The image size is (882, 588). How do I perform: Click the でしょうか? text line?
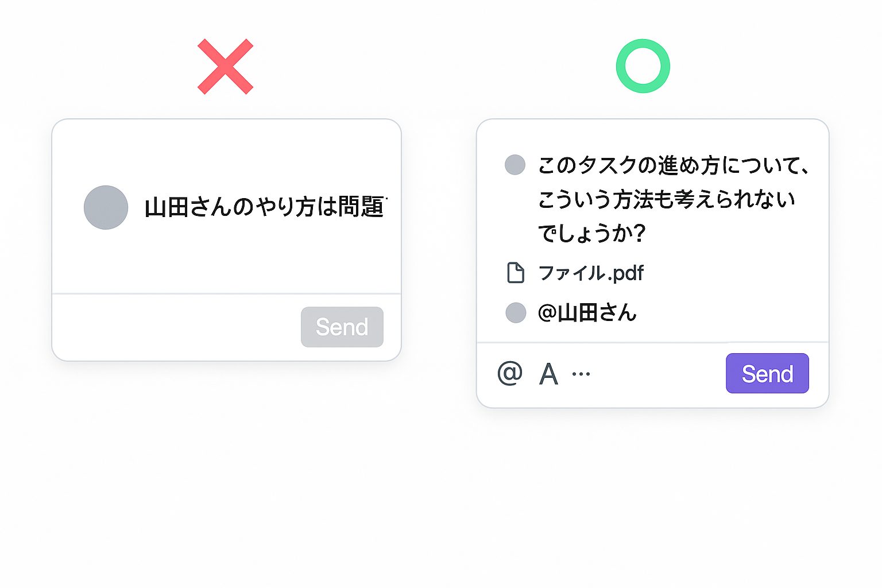[x=592, y=233]
